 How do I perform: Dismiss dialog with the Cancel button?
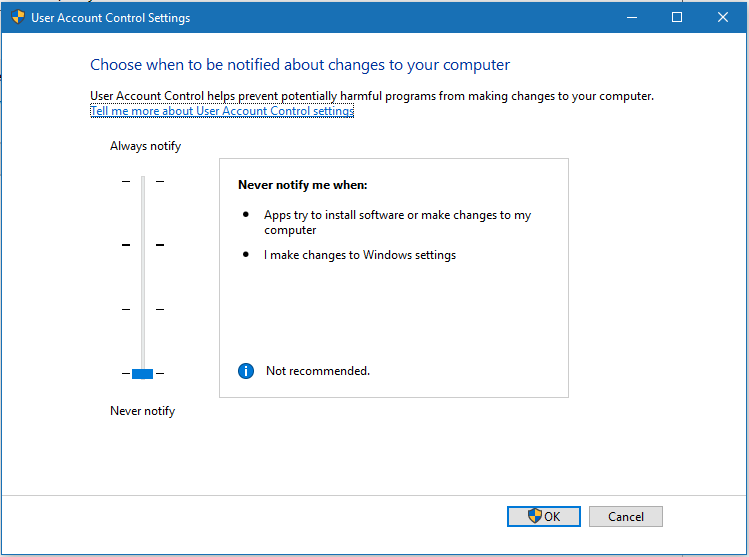pyautogui.click(x=626, y=516)
